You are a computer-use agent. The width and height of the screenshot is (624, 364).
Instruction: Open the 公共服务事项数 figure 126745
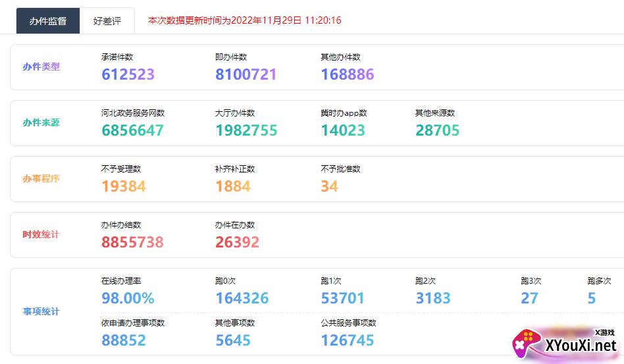click(347, 340)
